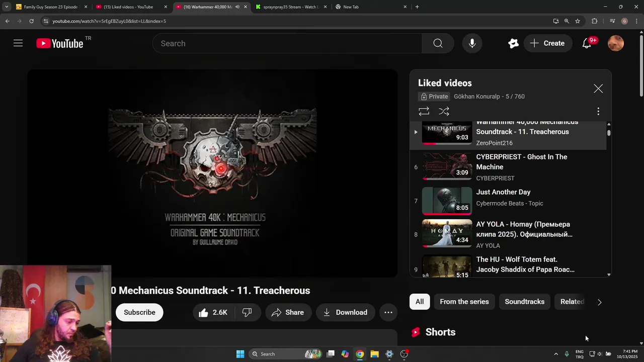Toggle loop playlist
The height and width of the screenshot is (362, 644).
(x=424, y=111)
